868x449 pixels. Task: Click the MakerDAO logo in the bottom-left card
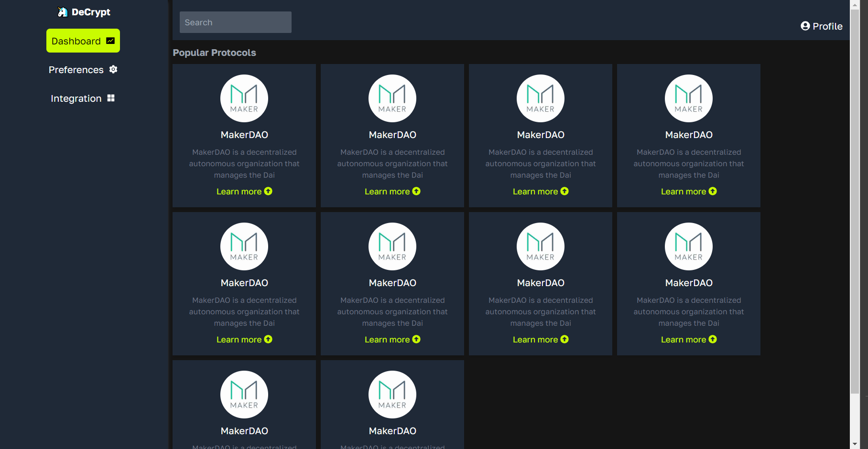tap(244, 394)
